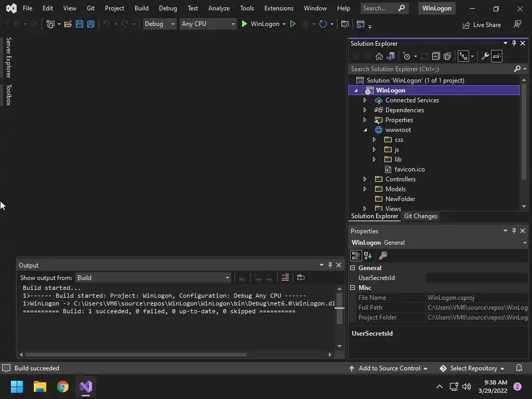Collapse All icon in Solution Explorer toolbar
This screenshot has width=532, height=399.
click(x=436, y=56)
